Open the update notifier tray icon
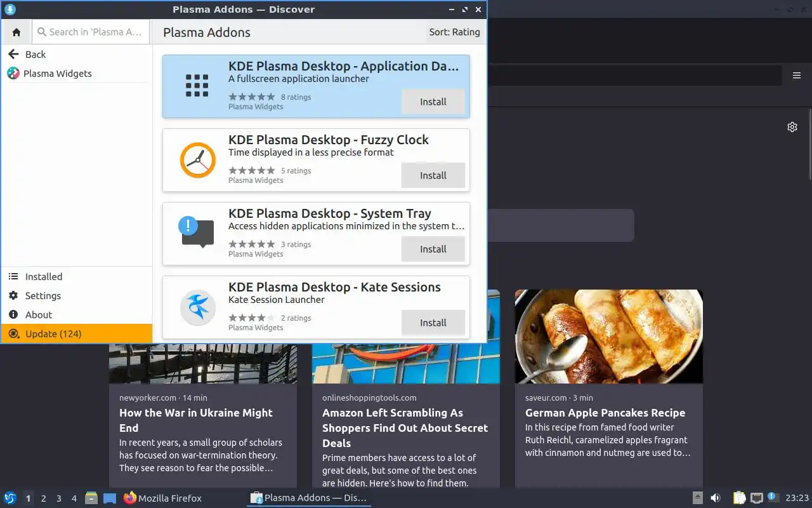This screenshot has width=812, height=508. 773,497
